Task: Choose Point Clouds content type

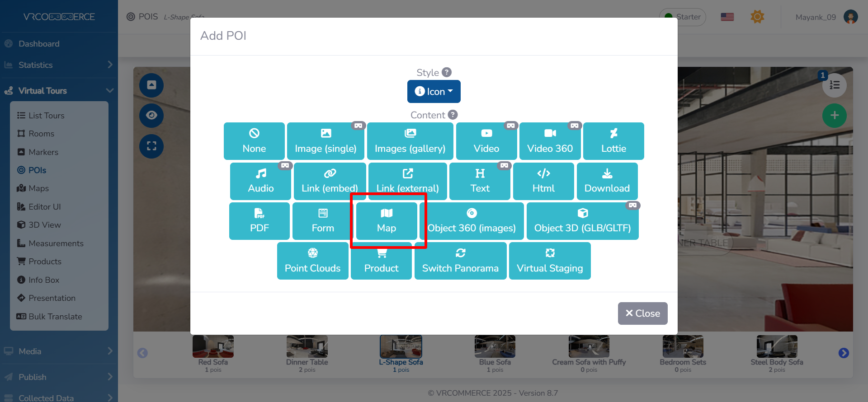Action: (x=312, y=261)
